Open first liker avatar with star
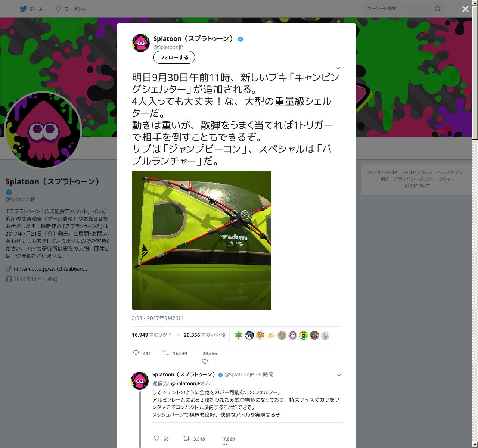 pos(239,335)
